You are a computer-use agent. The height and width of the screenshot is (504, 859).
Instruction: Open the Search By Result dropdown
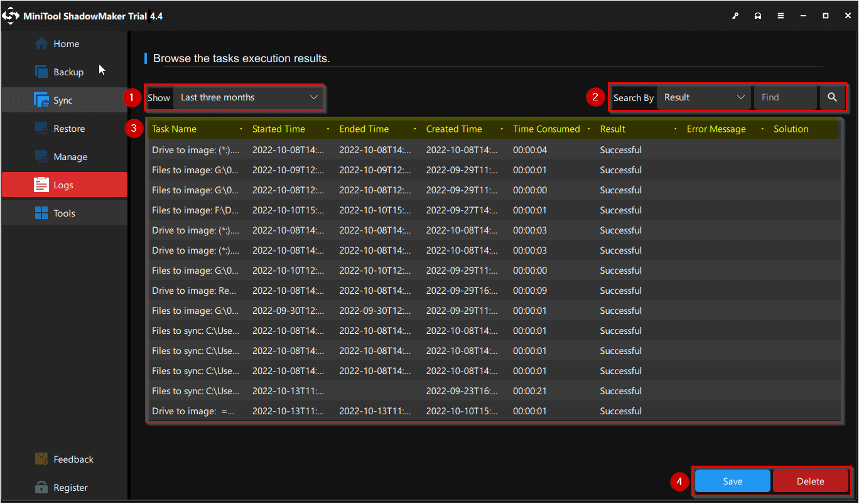(x=703, y=97)
